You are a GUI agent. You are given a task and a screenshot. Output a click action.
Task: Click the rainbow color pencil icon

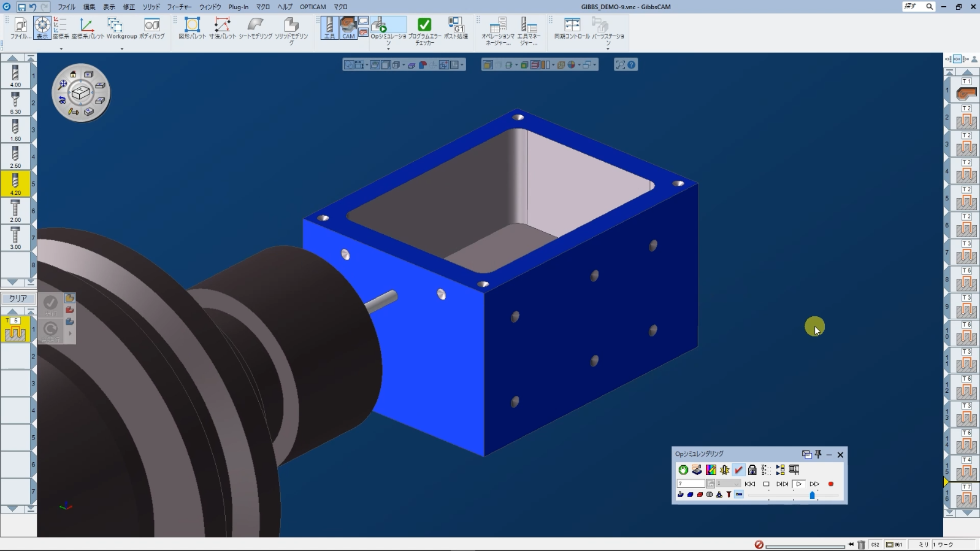(711, 469)
